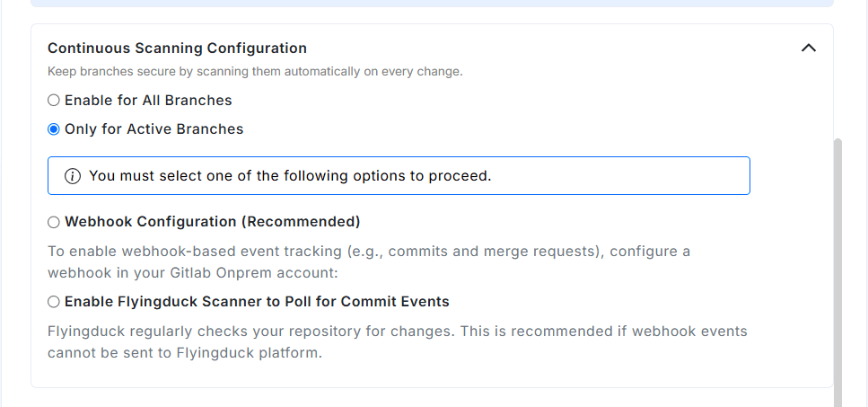Click empty space inside the blue-bordered notice box
This screenshot has height=407, width=868.
pyautogui.click(x=628, y=176)
